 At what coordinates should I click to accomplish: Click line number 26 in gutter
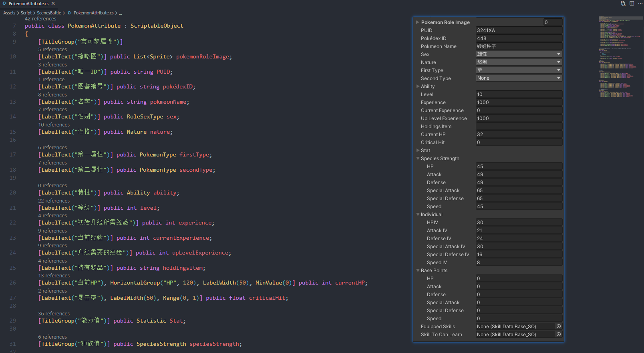pyautogui.click(x=13, y=283)
